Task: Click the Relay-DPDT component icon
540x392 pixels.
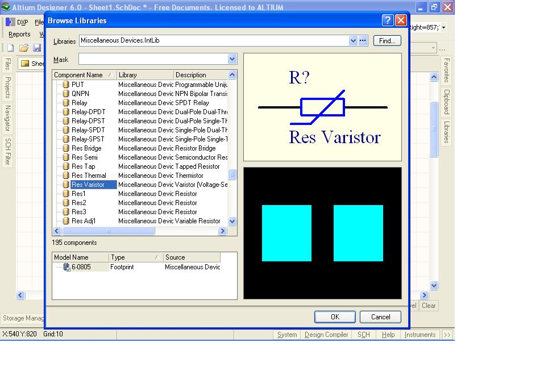Action: coord(66,112)
